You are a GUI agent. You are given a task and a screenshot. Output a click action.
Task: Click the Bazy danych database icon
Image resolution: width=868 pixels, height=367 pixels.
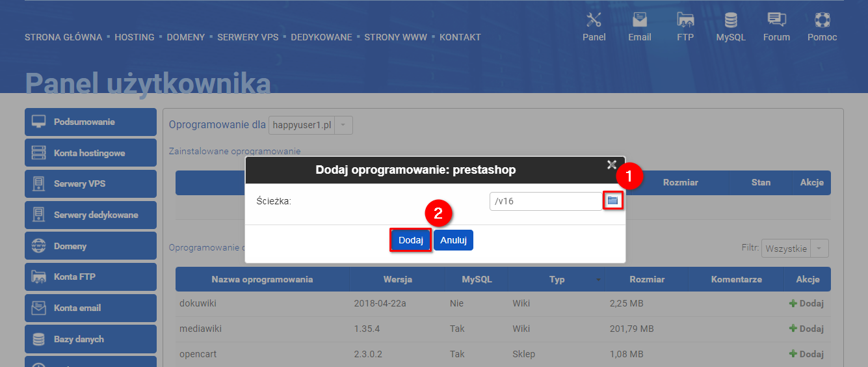point(39,339)
